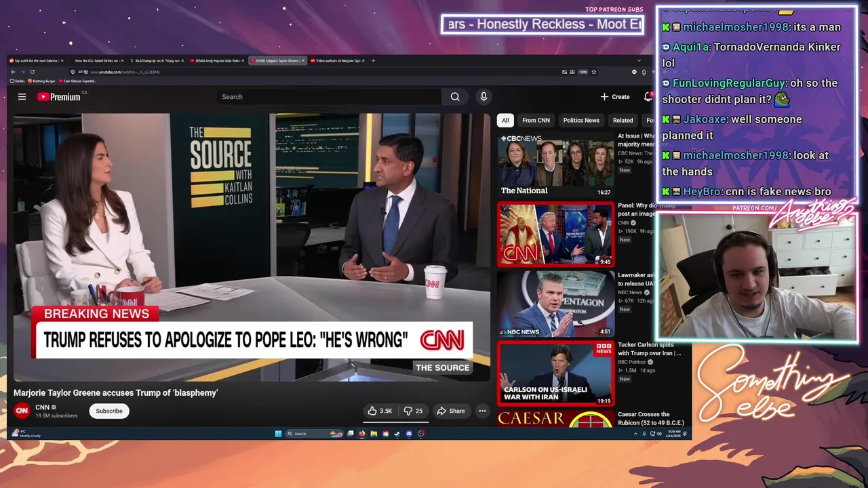Switch to the KickChamp on X tab

click(157, 60)
